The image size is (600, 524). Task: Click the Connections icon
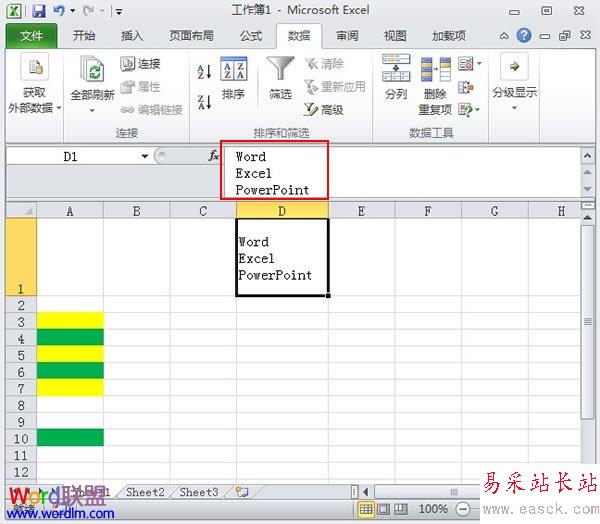(x=127, y=64)
